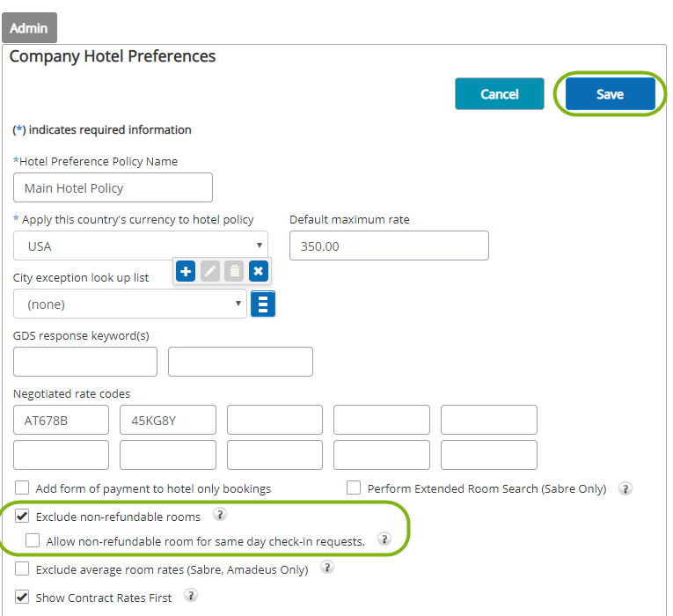Click the Hotel Preference Policy Name field
The width and height of the screenshot is (673, 616).
[x=113, y=187]
